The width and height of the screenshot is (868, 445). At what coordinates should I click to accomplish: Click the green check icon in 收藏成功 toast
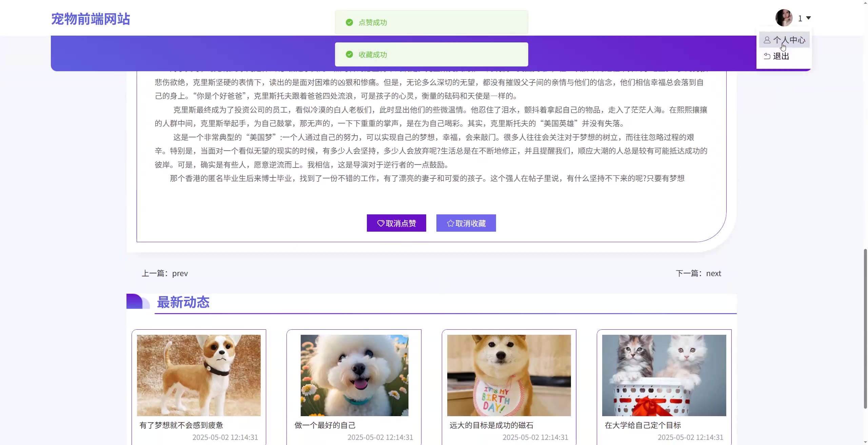[349, 55]
